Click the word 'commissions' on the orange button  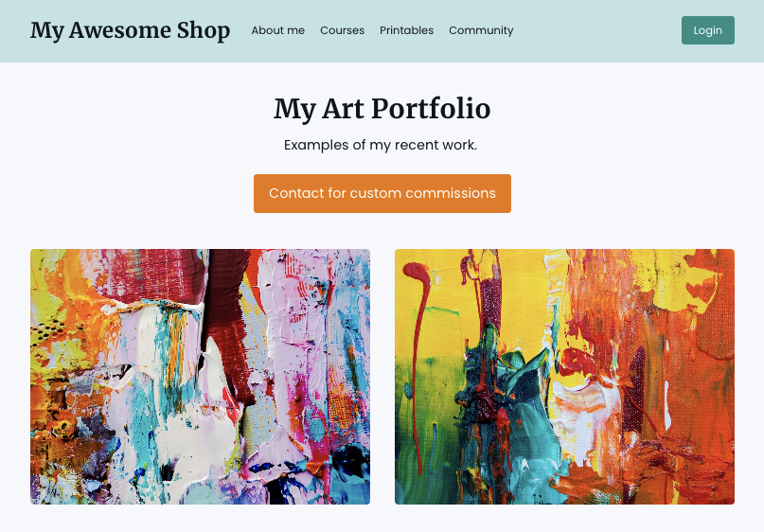point(451,193)
